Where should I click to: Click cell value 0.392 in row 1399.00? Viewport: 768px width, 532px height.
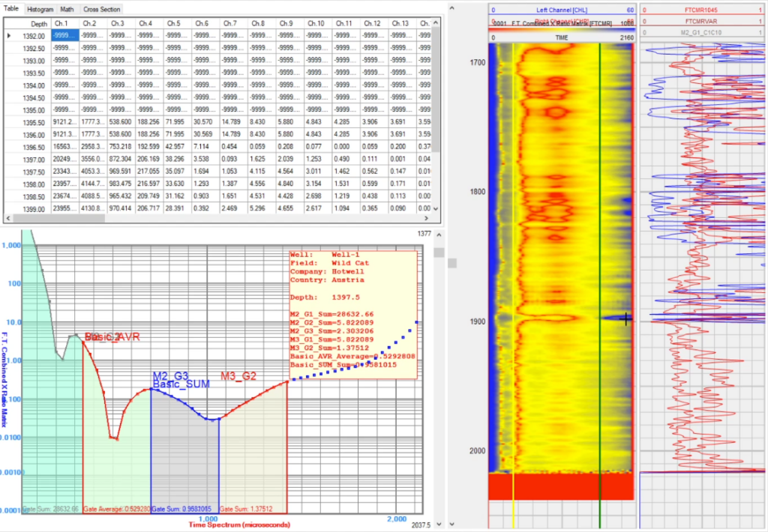(205, 208)
